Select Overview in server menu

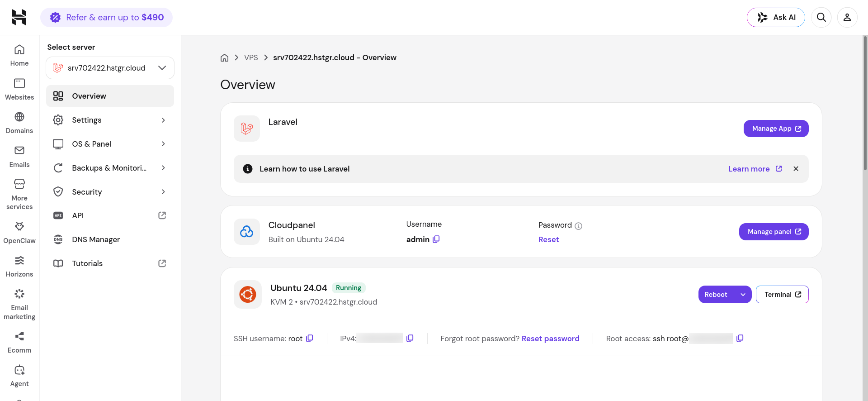110,96
